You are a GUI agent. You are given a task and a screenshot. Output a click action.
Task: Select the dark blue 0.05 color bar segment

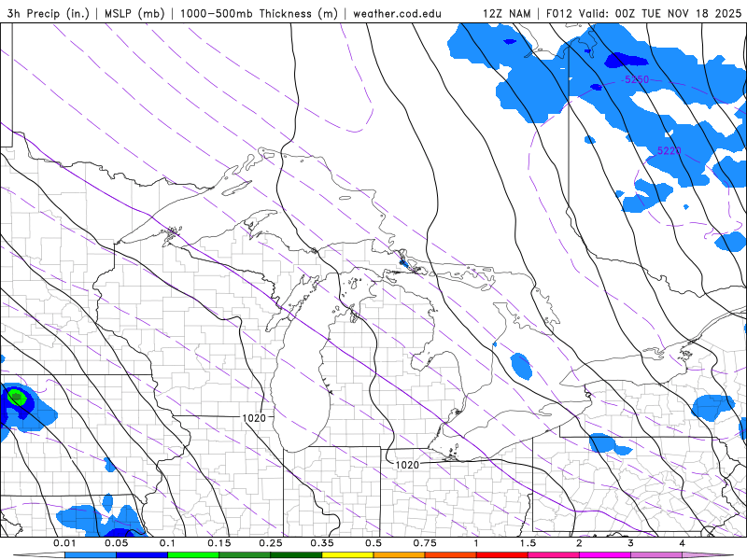pos(142,555)
